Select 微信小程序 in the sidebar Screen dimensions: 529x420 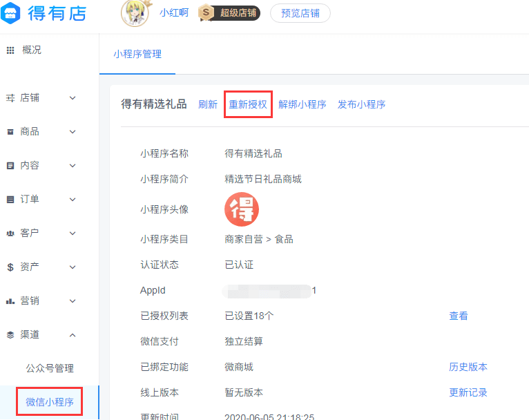click(x=50, y=402)
